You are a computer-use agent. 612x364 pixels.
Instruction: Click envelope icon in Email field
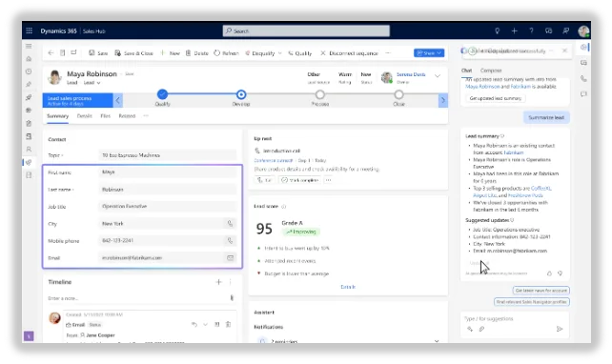coord(231,258)
